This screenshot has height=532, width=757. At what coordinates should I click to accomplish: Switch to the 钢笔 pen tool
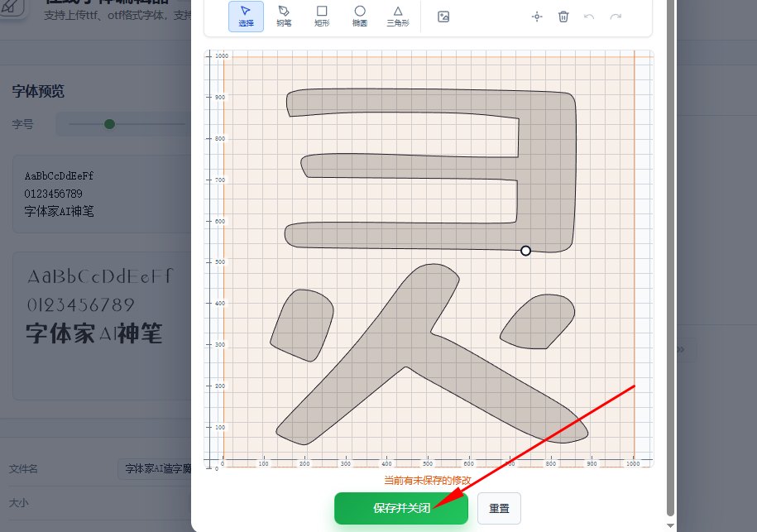[284, 17]
